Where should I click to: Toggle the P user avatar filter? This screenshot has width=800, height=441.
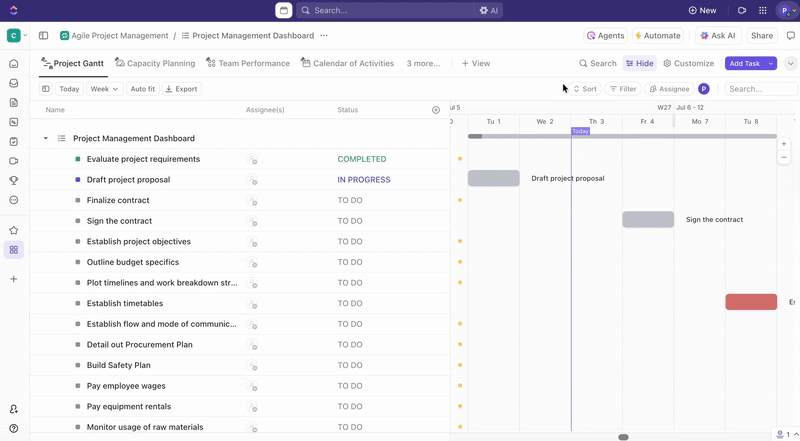(704, 89)
